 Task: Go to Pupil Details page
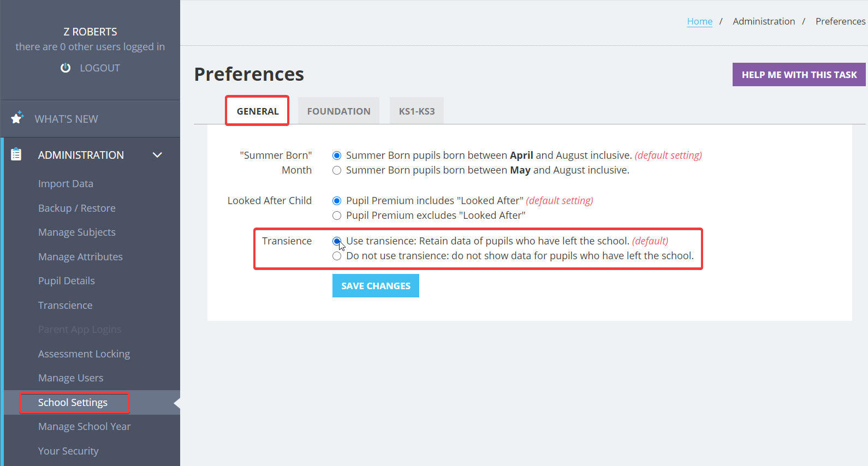tap(67, 281)
